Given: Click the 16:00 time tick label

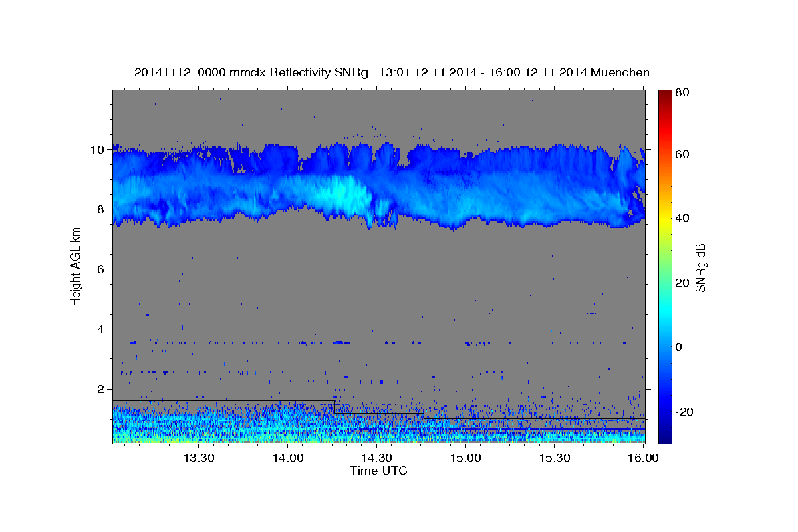Looking at the screenshot, I should 644,458.
